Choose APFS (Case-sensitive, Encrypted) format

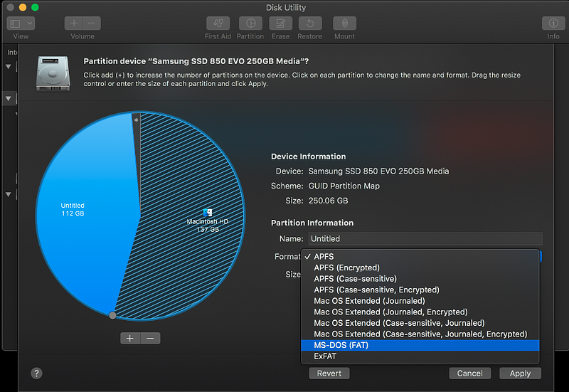(x=420, y=290)
